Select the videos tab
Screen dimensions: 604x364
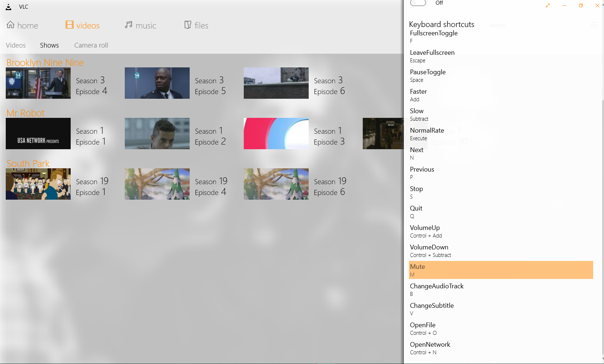pyautogui.click(x=83, y=25)
